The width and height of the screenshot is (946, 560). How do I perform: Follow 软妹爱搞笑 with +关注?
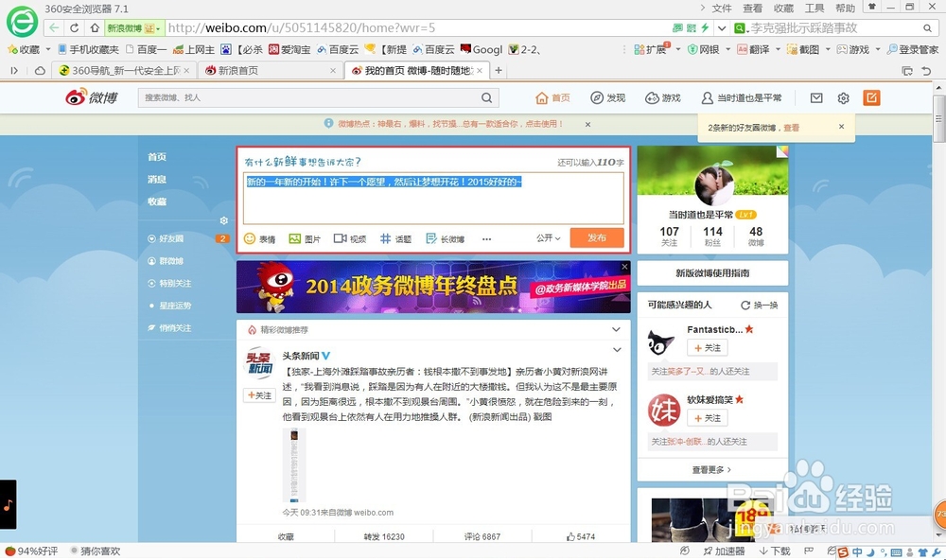click(x=707, y=417)
